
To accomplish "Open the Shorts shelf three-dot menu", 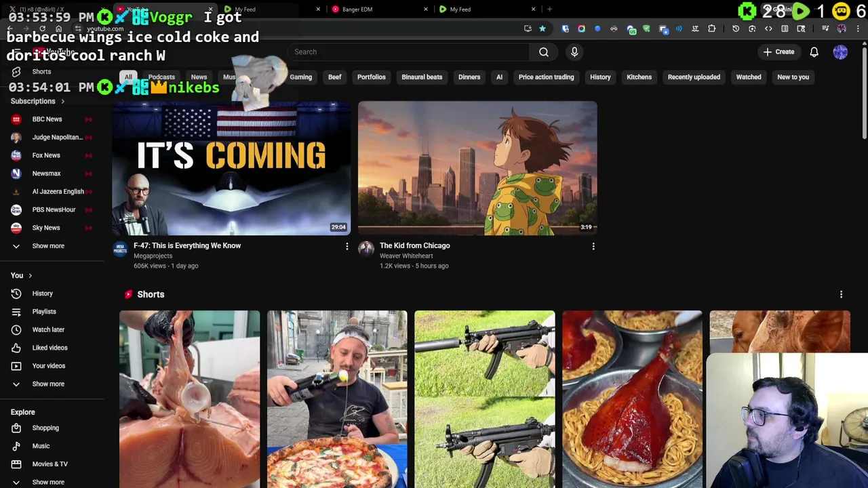I will tap(841, 294).
